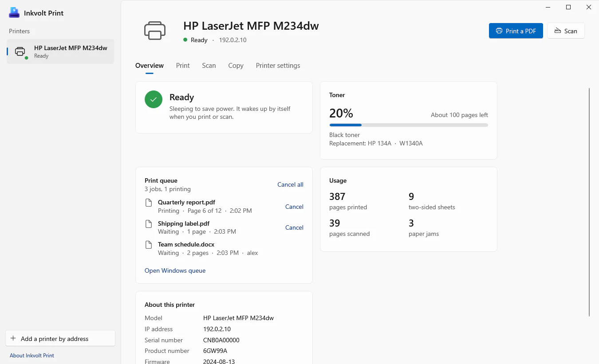Click the 20% toner value
Viewport: 599px width, 364px height.
pos(341,114)
